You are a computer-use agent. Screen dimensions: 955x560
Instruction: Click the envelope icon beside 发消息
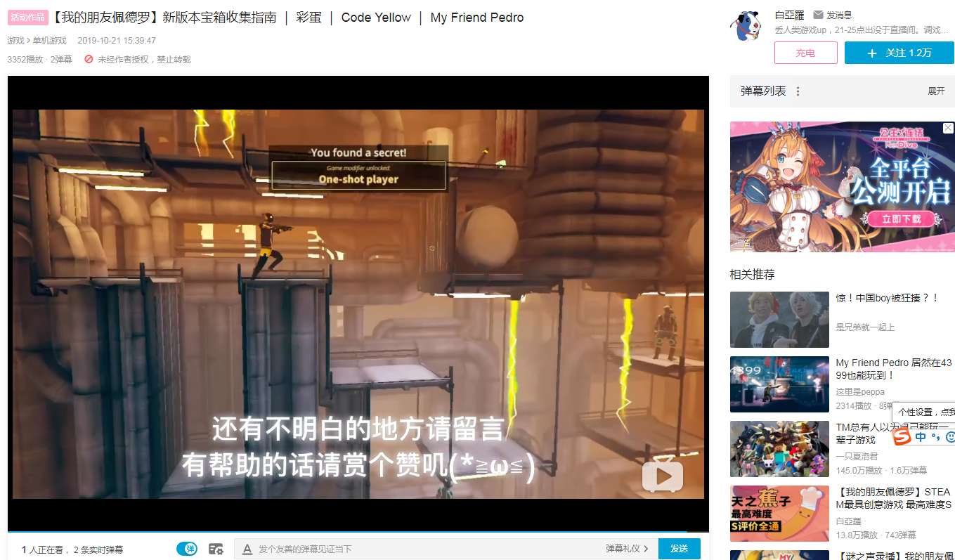[x=818, y=15]
